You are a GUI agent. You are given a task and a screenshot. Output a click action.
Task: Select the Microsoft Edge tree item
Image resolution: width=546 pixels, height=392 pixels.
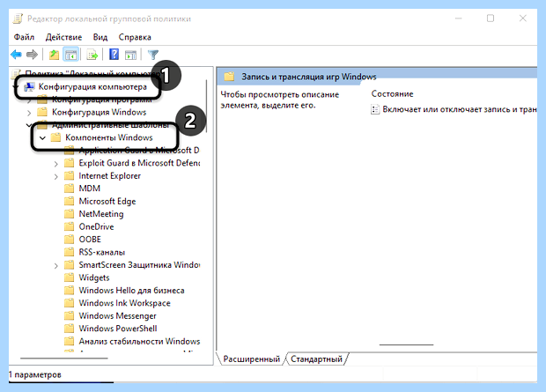click(107, 202)
